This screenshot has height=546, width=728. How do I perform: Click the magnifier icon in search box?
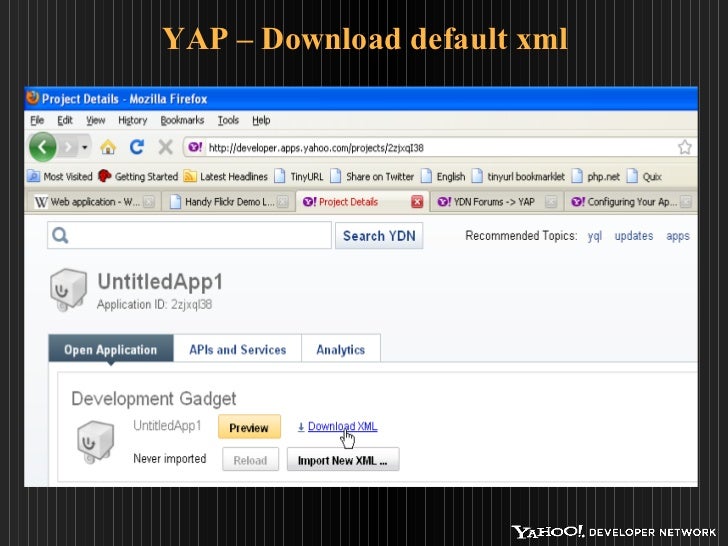tap(60, 235)
